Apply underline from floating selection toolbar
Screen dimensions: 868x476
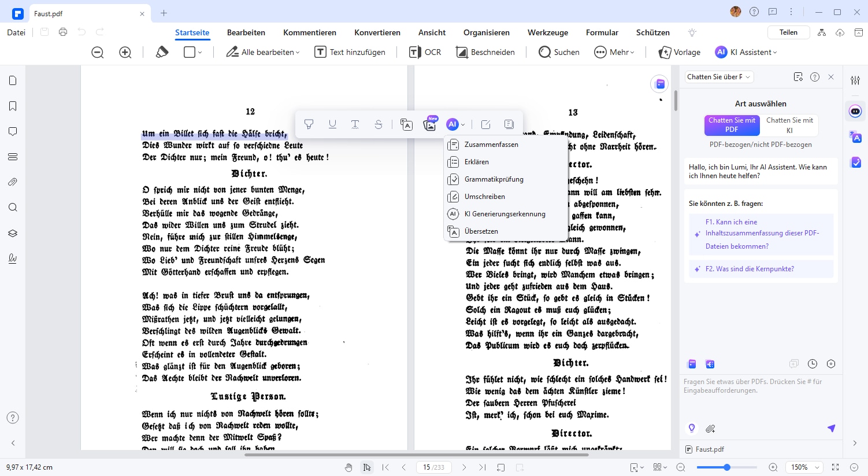click(332, 124)
